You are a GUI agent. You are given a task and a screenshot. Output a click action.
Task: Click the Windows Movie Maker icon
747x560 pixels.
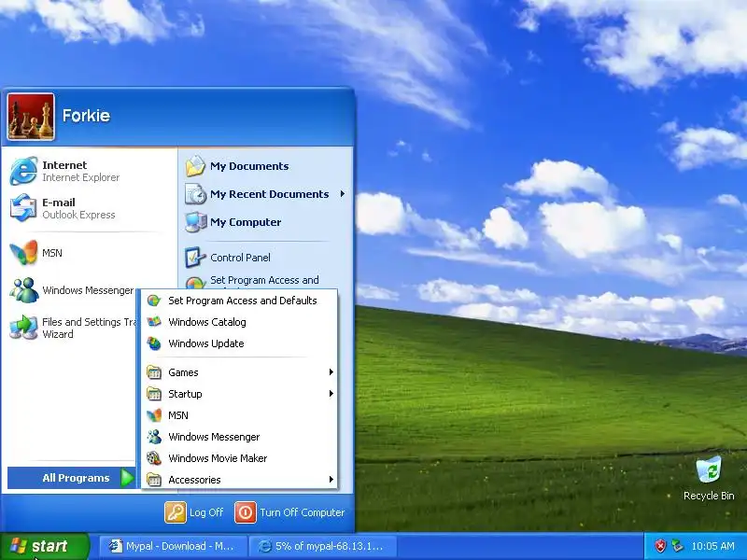tap(154, 458)
